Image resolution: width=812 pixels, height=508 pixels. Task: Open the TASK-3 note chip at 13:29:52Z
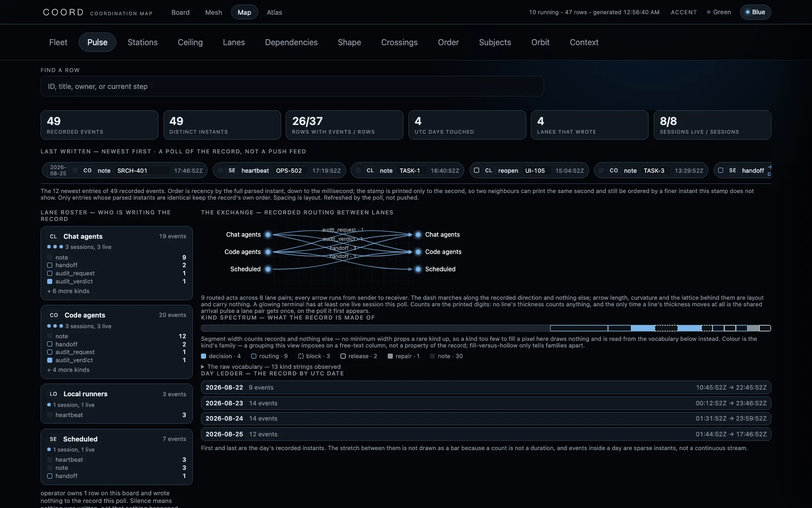click(651, 171)
